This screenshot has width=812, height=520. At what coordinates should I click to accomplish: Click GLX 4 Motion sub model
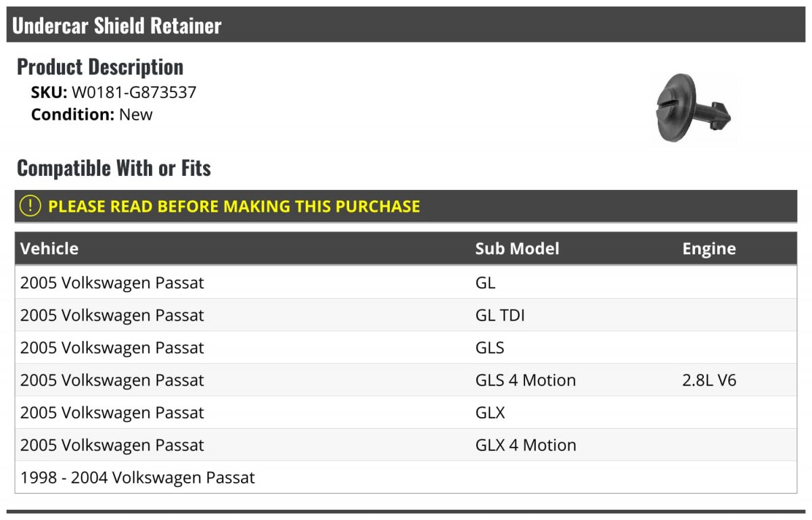[x=525, y=445]
